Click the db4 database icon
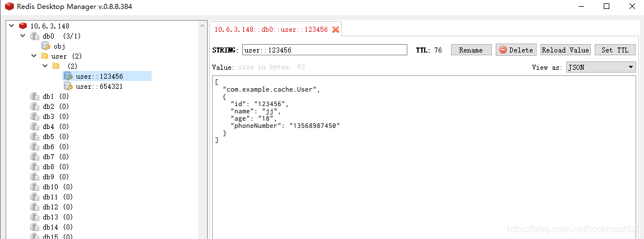The image size is (644, 239). (x=35, y=126)
